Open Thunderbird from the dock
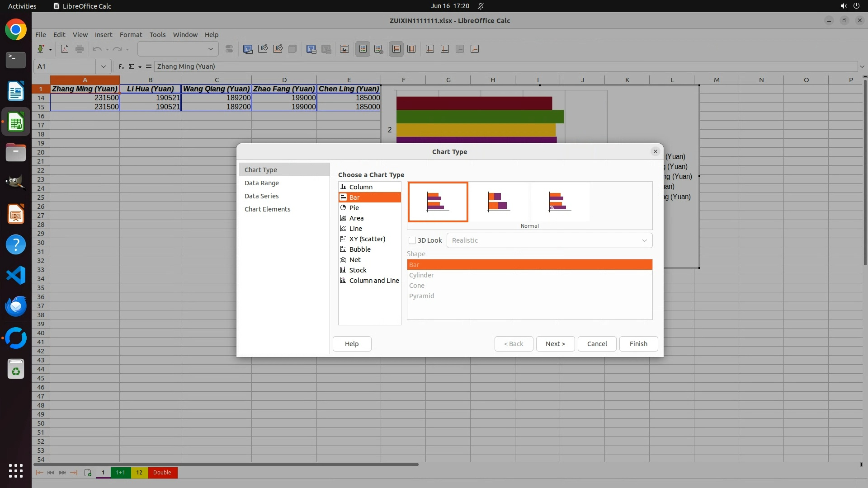This screenshot has height=488, width=868. (x=16, y=306)
